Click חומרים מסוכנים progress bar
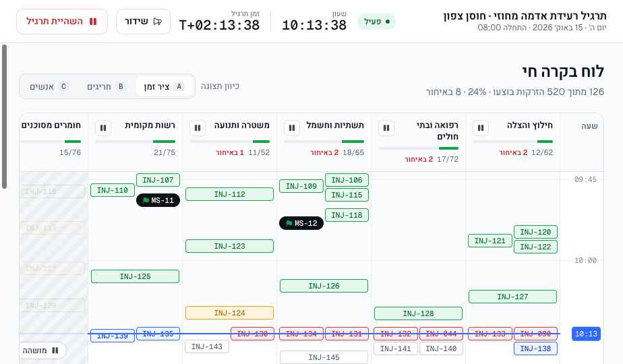Screen dimensions: 623x364 click(51, 142)
